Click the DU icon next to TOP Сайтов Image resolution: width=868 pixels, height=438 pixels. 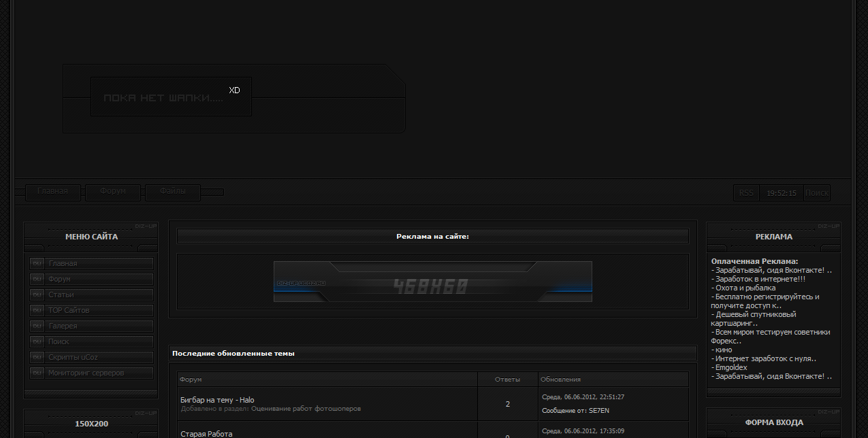(x=37, y=310)
